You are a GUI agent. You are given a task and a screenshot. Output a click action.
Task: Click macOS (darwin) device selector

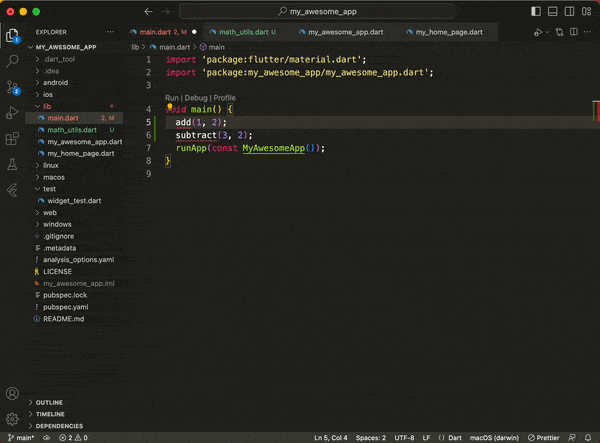click(494, 438)
